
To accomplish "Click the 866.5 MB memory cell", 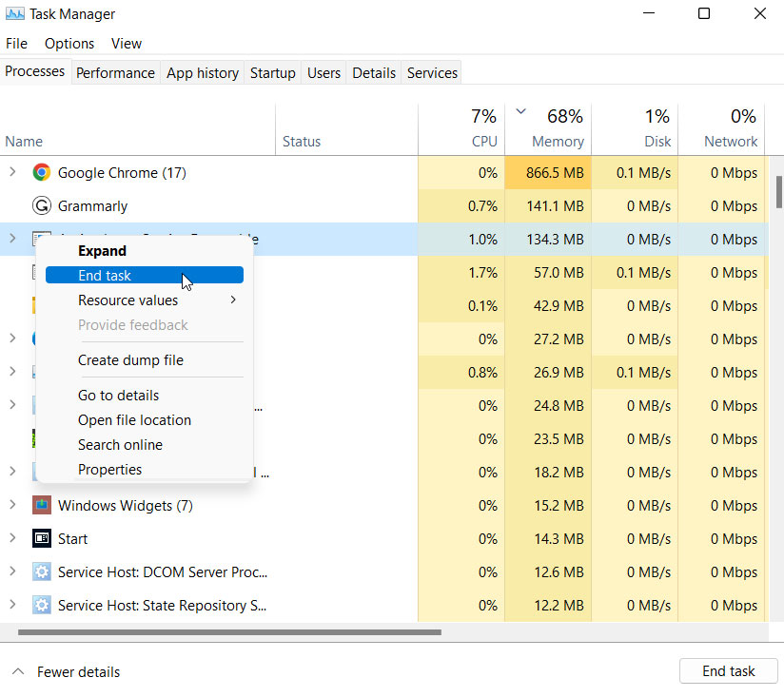I will pos(548,172).
